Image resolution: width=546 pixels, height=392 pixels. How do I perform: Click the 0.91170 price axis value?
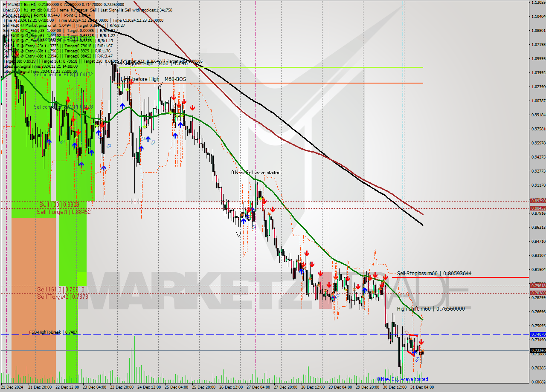coord(538,185)
